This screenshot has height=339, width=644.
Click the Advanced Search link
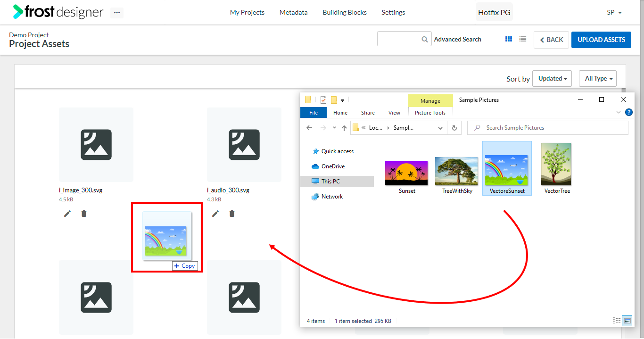point(457,40)
